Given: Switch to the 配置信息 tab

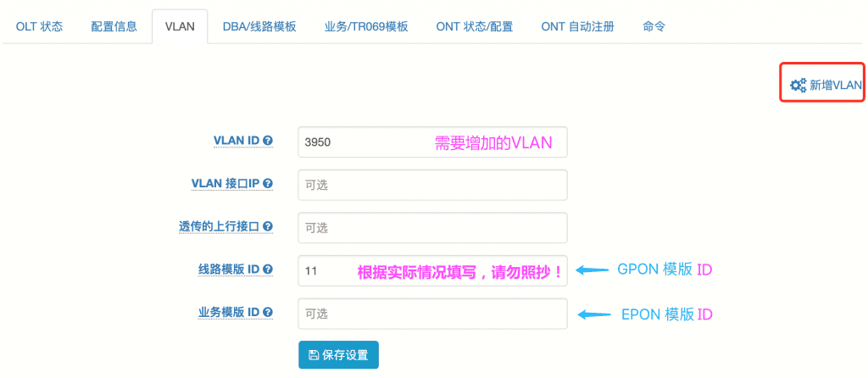Looking at the screenshot, I should pyautogui.click(x=114, y=26).
